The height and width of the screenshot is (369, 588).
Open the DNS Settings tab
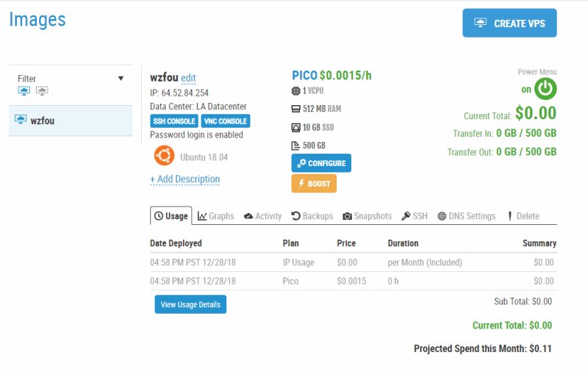pyautogui.click(x=467, y=216)
